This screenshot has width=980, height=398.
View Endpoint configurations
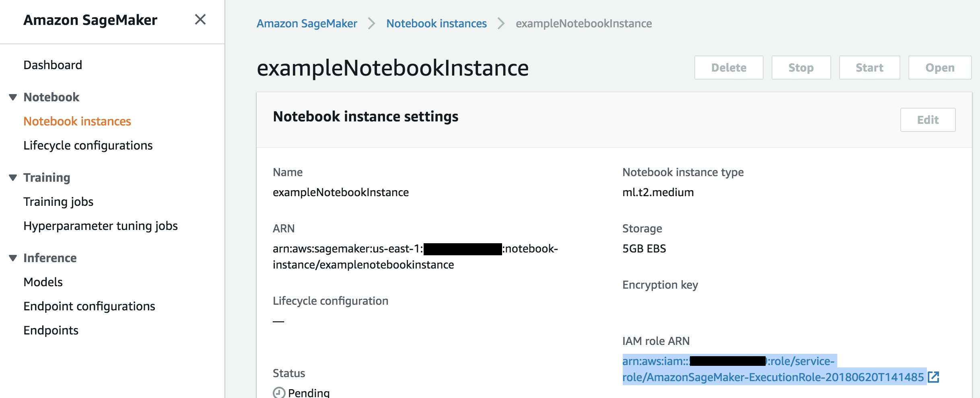89,306
